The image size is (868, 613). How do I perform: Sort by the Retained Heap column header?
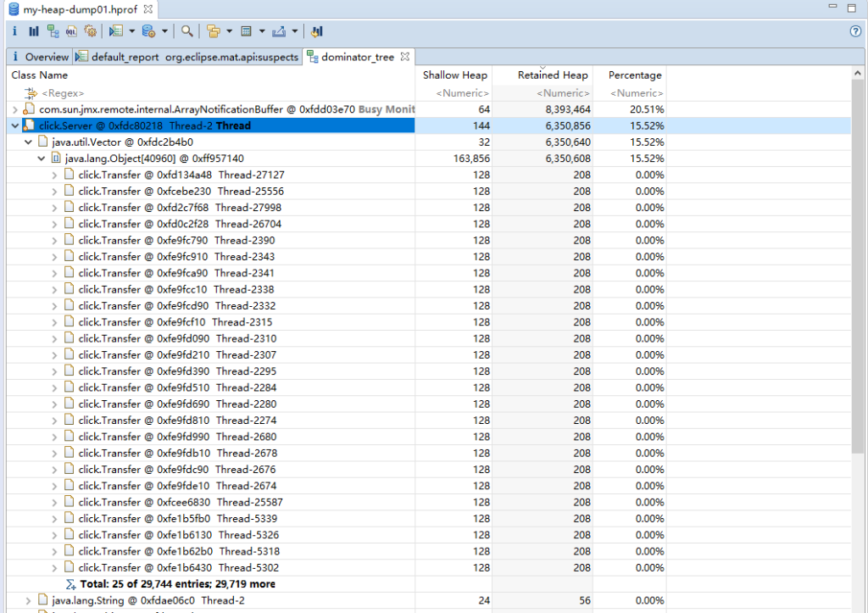point(552,75)
